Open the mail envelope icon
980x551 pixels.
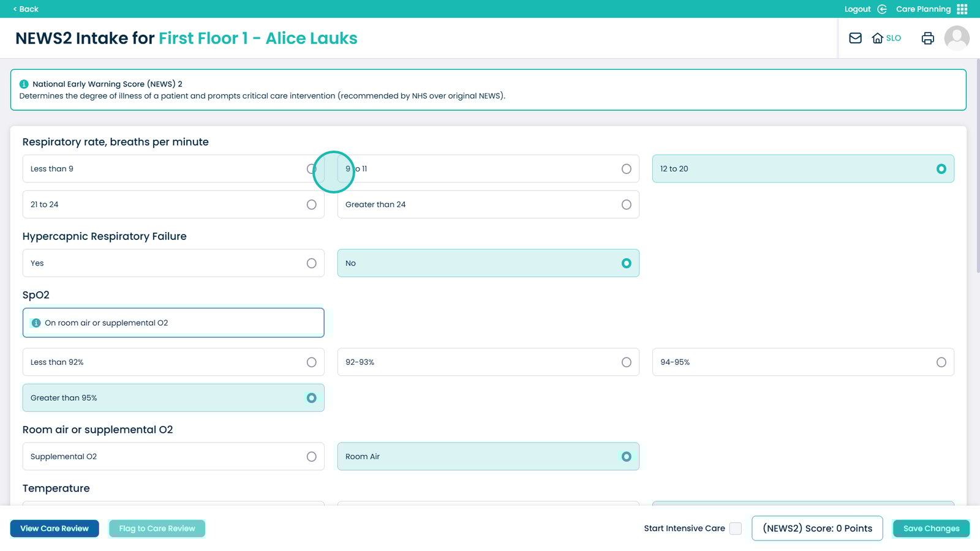[855, 38]
